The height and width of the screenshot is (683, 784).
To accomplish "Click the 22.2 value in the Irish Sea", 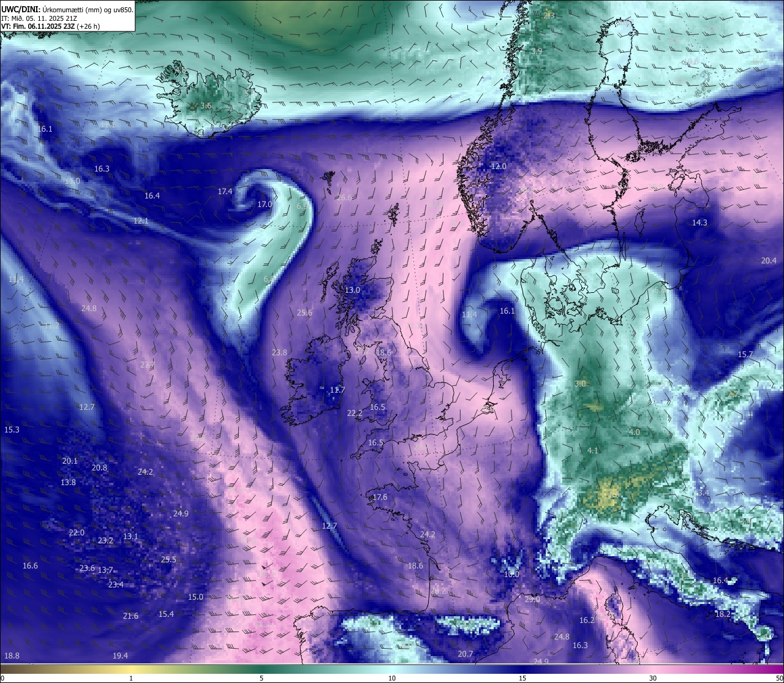I will [355, 413].
